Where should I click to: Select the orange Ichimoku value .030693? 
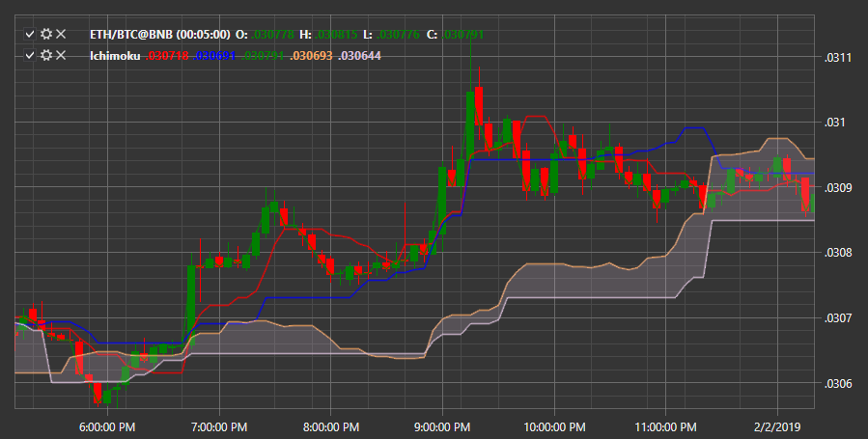[311, 56]
